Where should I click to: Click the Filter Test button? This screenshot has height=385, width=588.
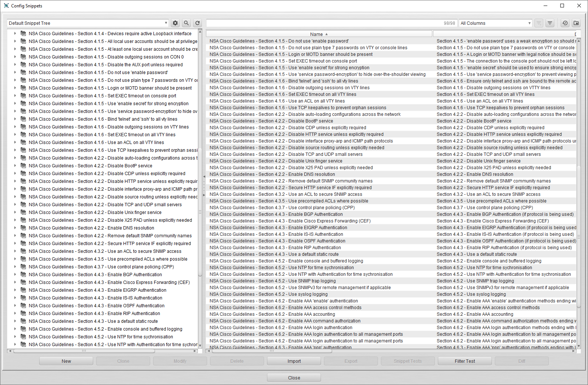coord(465,361)
